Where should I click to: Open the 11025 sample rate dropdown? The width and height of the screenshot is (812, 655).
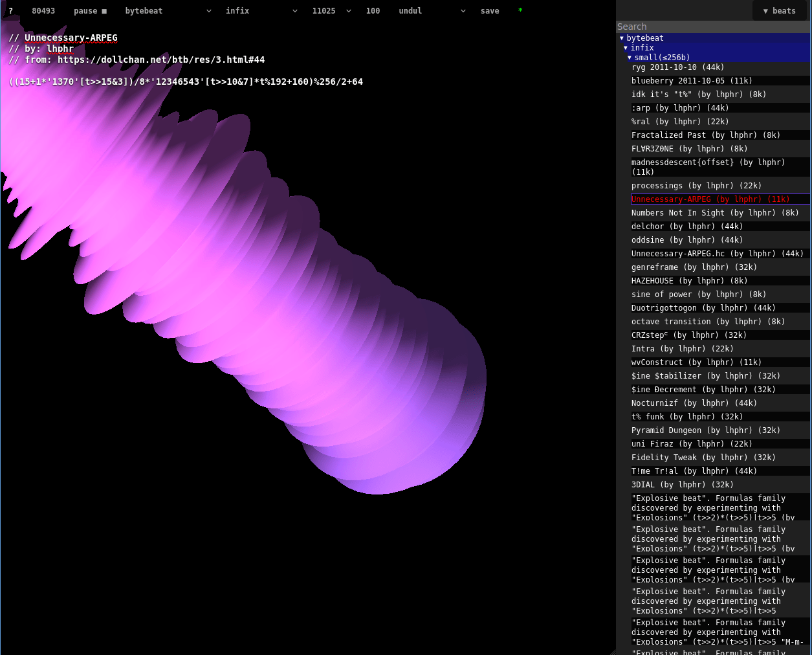pyautogui.click(x=331, y=11)
